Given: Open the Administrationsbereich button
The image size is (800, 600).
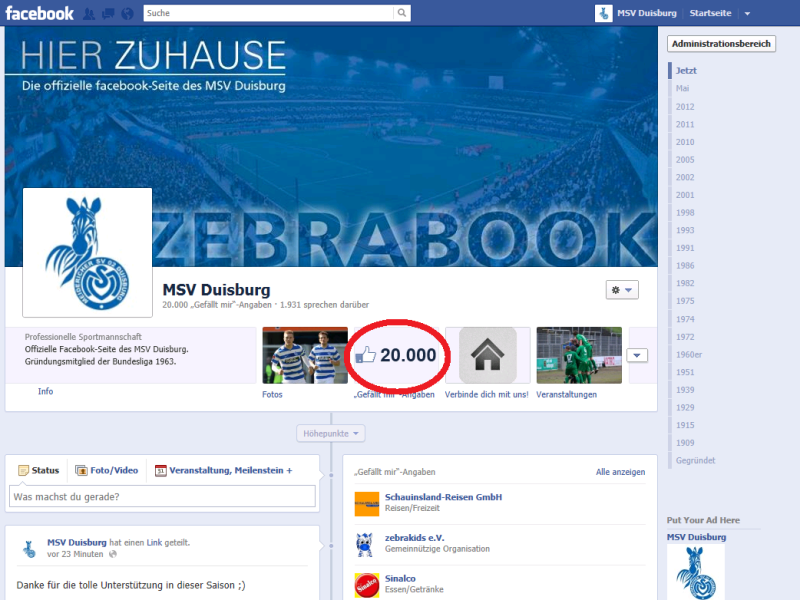Looking at the screenshot, I should click(721, 44).
